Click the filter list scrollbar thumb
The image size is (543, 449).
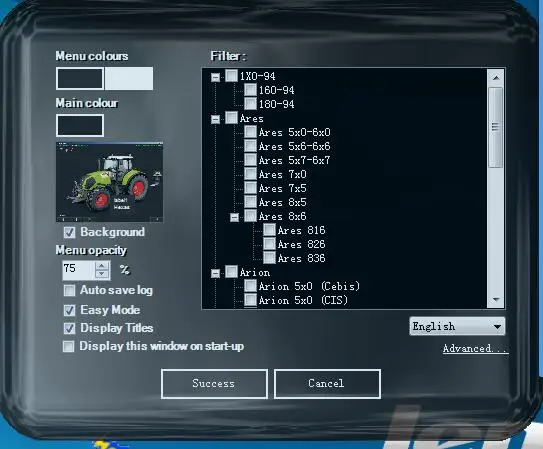pos(496,127)
